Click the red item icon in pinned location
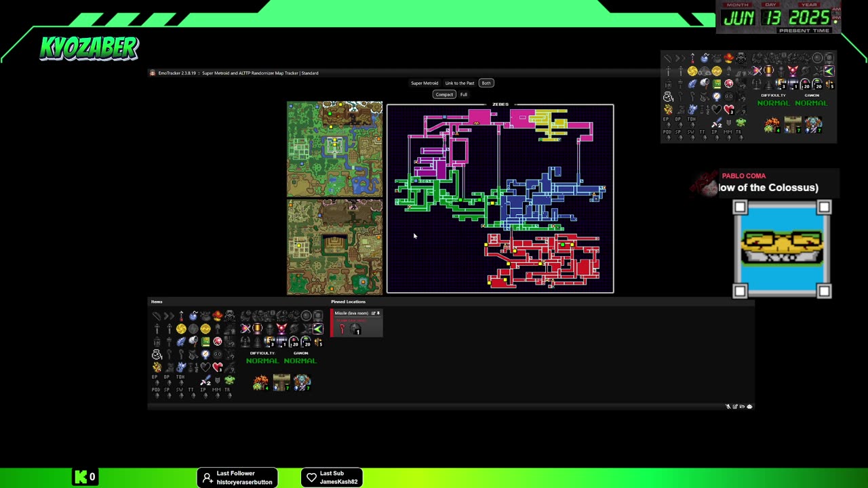The height and width of the screenshot is (488, 868). pos(342,329)
